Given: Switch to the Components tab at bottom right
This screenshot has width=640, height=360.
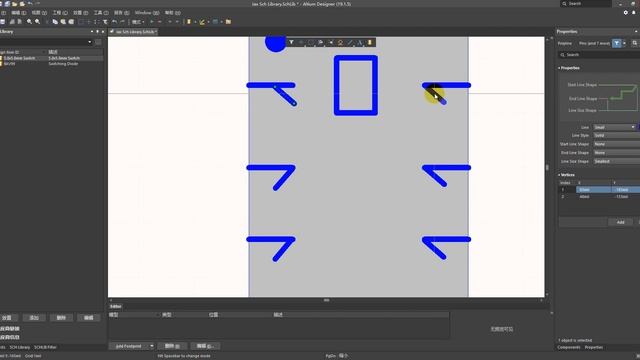Looking at the screenshot, I should (x=569, y=347).
